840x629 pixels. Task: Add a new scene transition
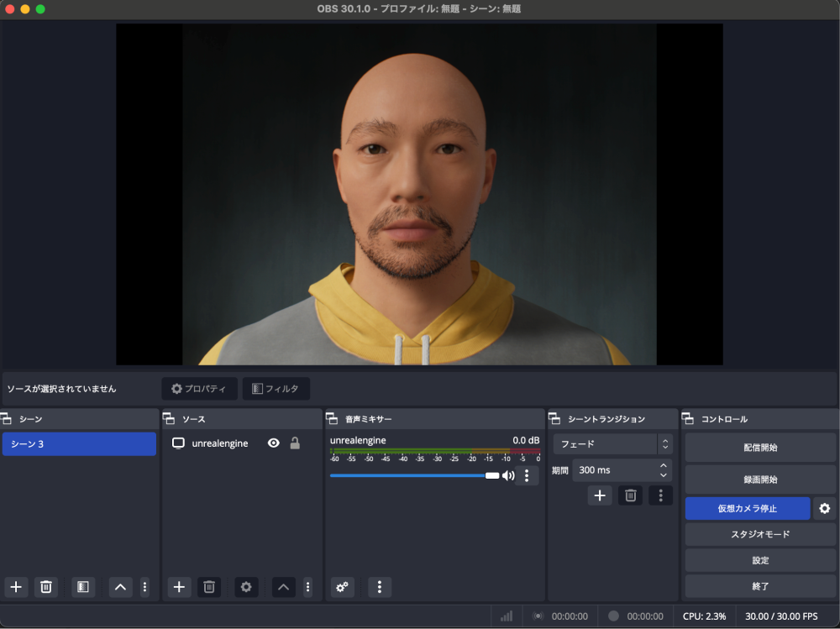(x=600, y=495)
